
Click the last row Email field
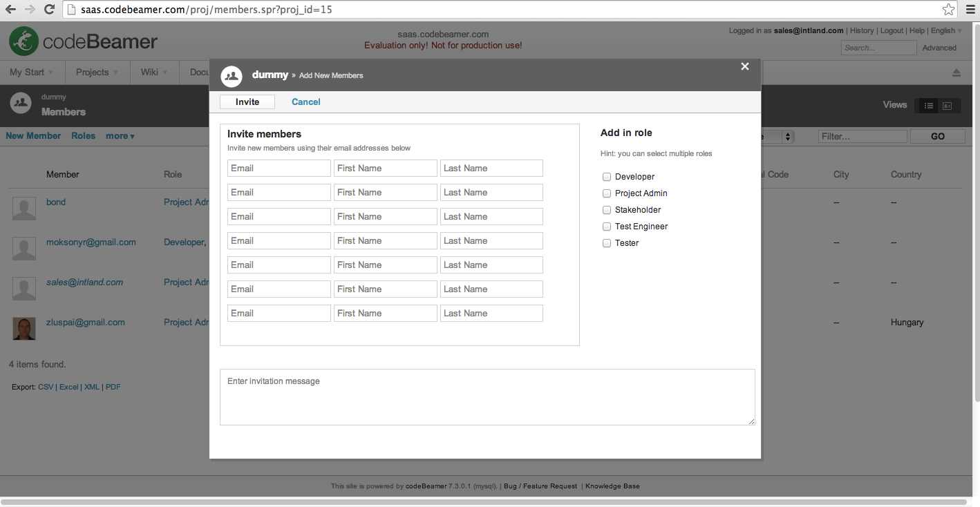tap(279, 314)
